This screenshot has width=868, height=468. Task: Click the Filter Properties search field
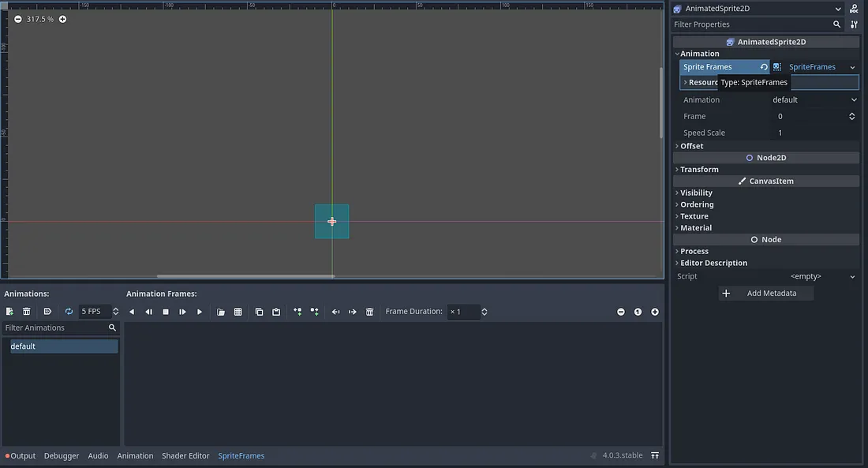(x=758, y=24)
